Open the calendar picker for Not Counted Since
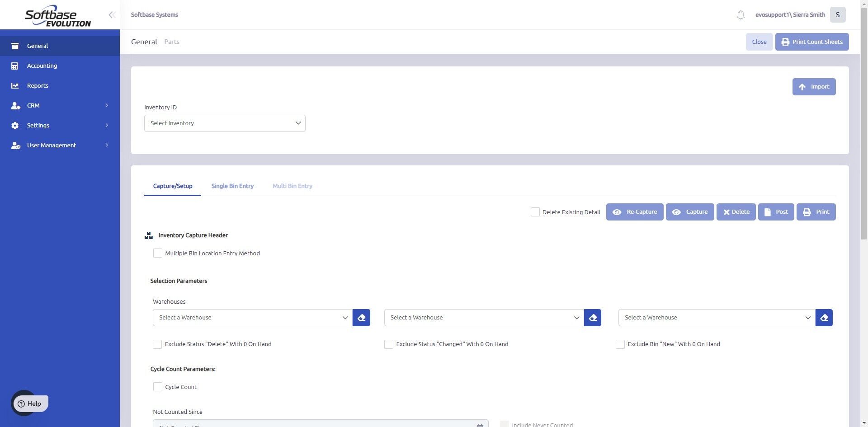Image resolution: width=868 pixels, height=427 pixels. point(480,425)
